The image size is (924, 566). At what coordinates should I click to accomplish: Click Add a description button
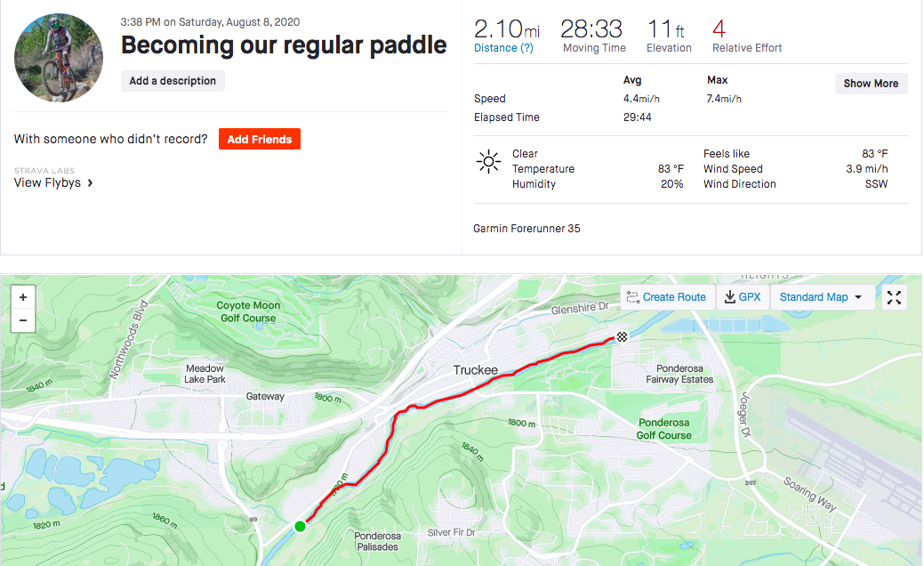(x=173, y=81)
